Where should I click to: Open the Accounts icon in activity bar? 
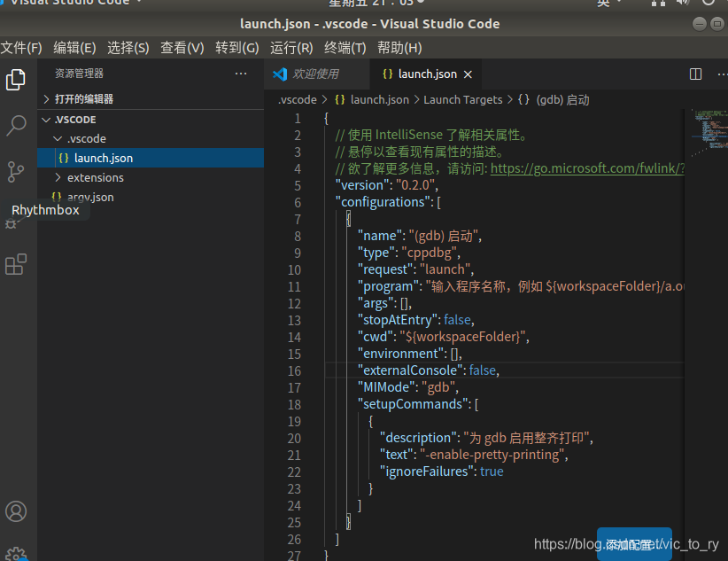pos(16,511)
